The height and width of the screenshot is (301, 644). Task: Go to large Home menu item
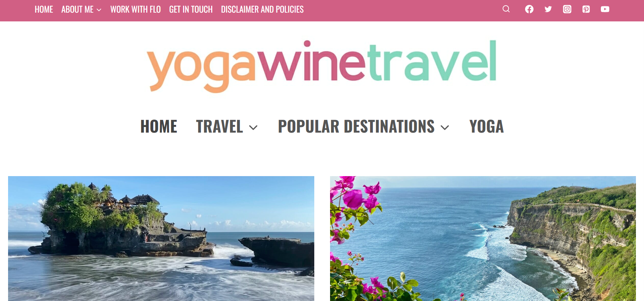[159, 126]
